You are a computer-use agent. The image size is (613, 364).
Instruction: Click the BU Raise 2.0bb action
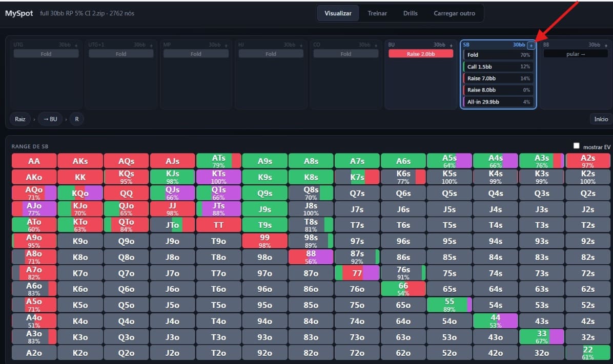[421, 54]
